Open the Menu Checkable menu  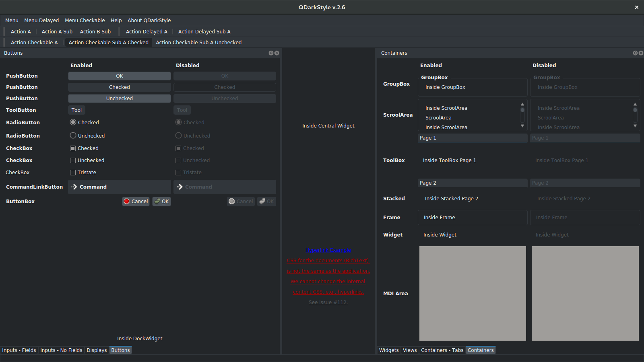tap(85, 21)
